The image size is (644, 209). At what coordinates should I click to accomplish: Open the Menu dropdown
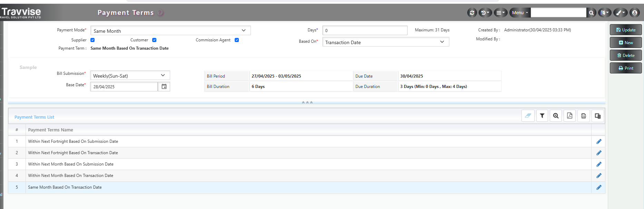click(520, 13)
